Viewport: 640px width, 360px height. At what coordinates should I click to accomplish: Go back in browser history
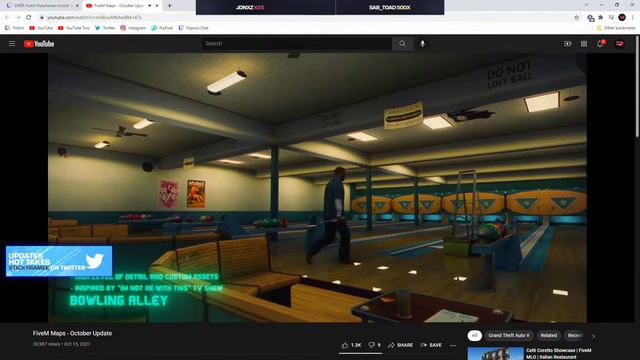[7, 18]
